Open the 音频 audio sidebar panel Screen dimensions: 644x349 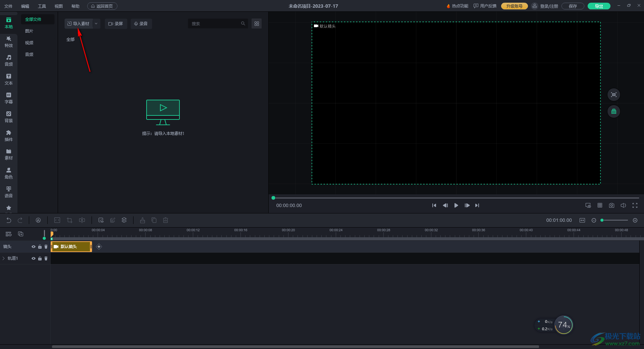pyautogui.click(x=9, y=60)
